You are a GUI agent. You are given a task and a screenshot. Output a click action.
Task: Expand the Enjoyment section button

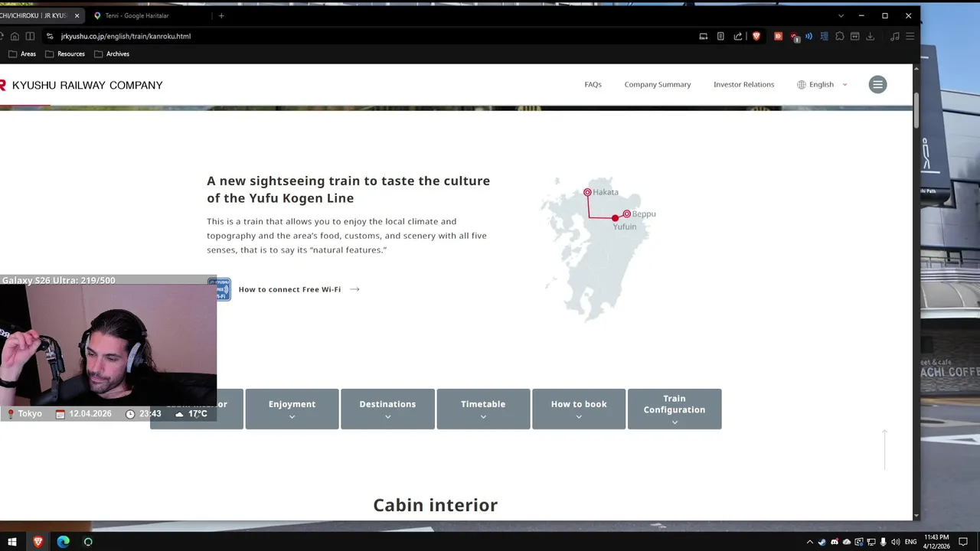[292, 409]
